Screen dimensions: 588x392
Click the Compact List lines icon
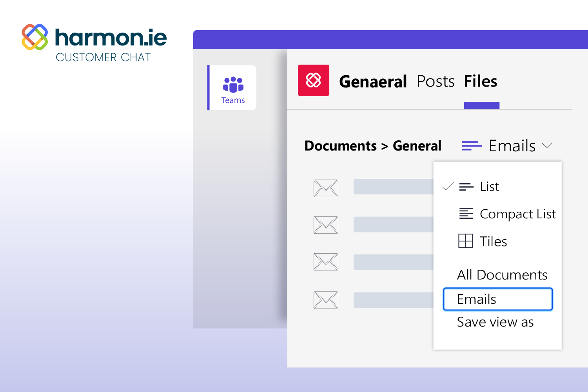click(466, 213)
